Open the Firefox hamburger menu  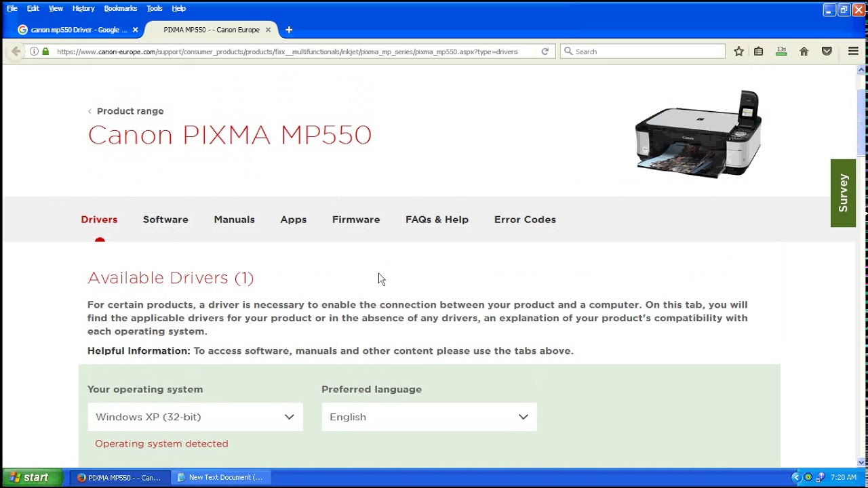(854, 52)
